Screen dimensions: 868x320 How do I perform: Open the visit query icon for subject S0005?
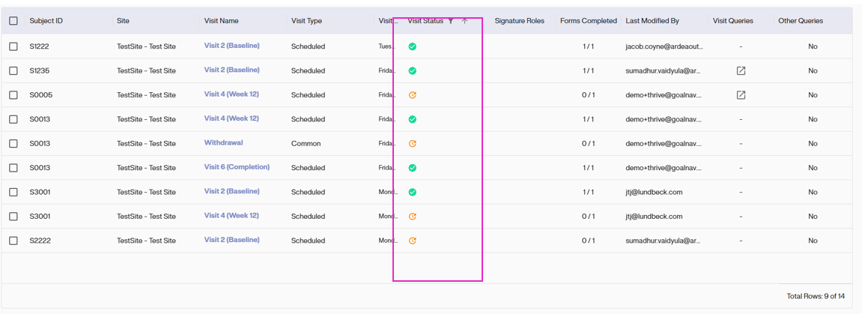[741, 95]
